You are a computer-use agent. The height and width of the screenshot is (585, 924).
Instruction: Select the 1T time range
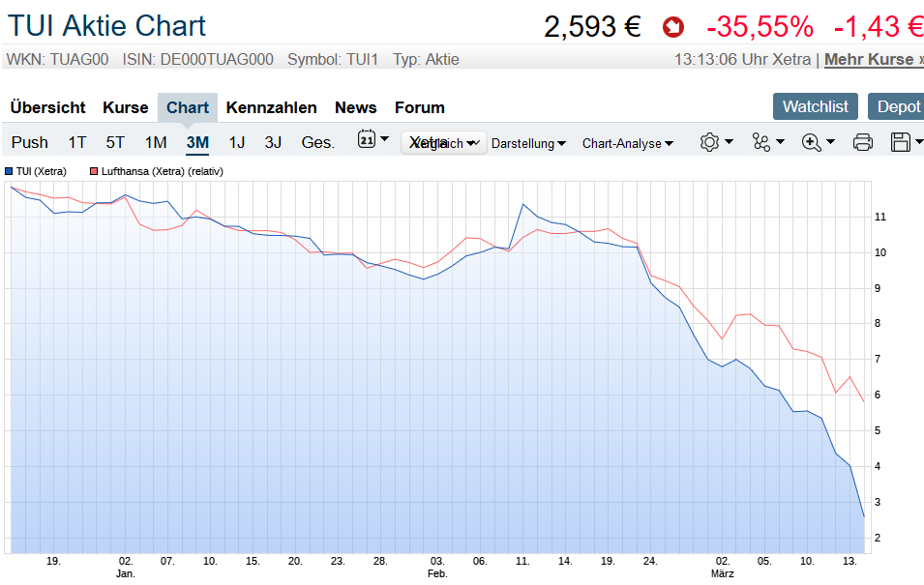(x=77, y=142)
